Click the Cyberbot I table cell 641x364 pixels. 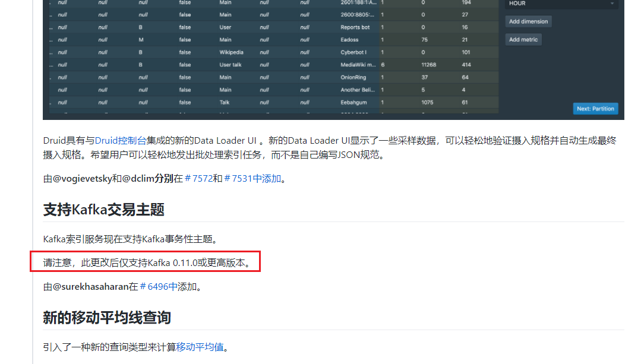pyautogui.click(x=353, y=52)
